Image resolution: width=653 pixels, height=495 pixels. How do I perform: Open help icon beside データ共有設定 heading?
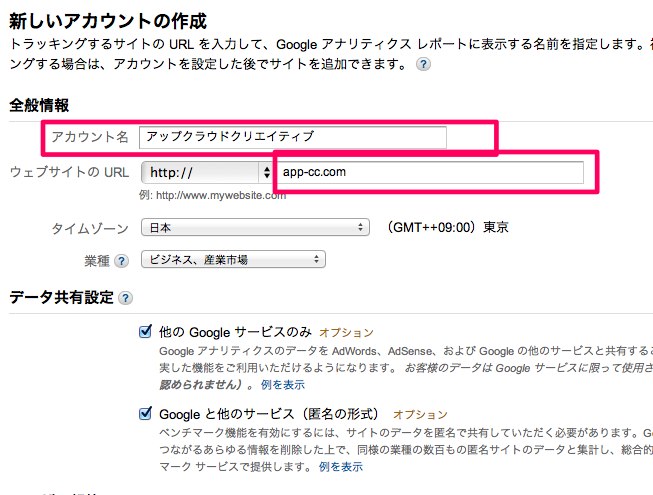pos(125,298)
